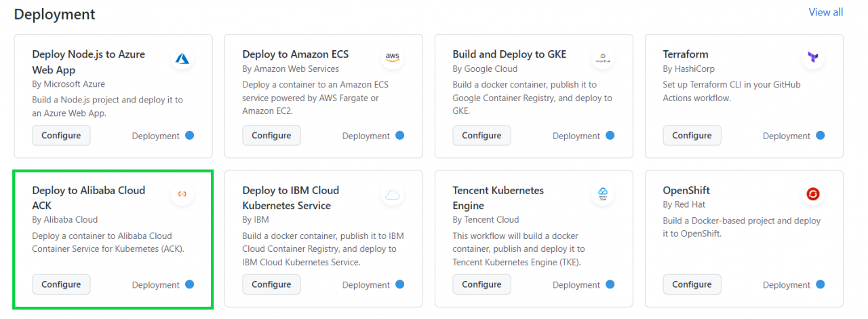The width and height of the screenshot is (868, 319).
Task: Click blue Deployment dot on Azure card
Action: [x=189, y=135]
